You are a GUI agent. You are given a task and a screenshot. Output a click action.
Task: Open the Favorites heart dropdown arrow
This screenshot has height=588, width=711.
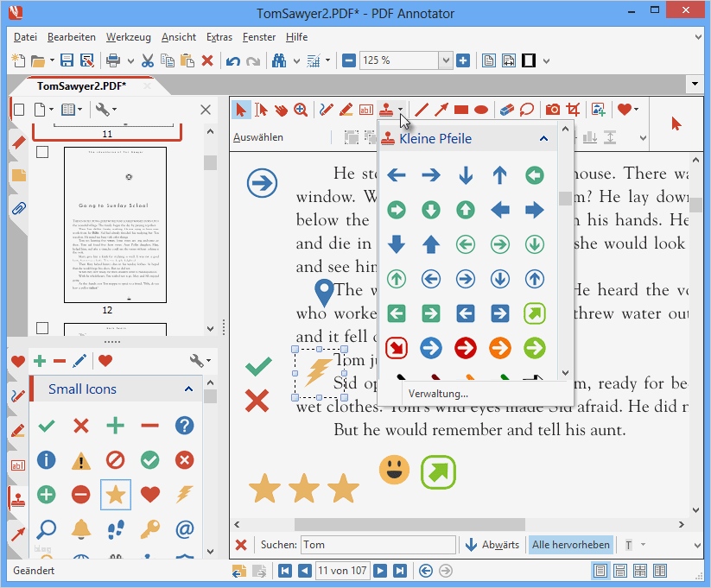point(636,110)
